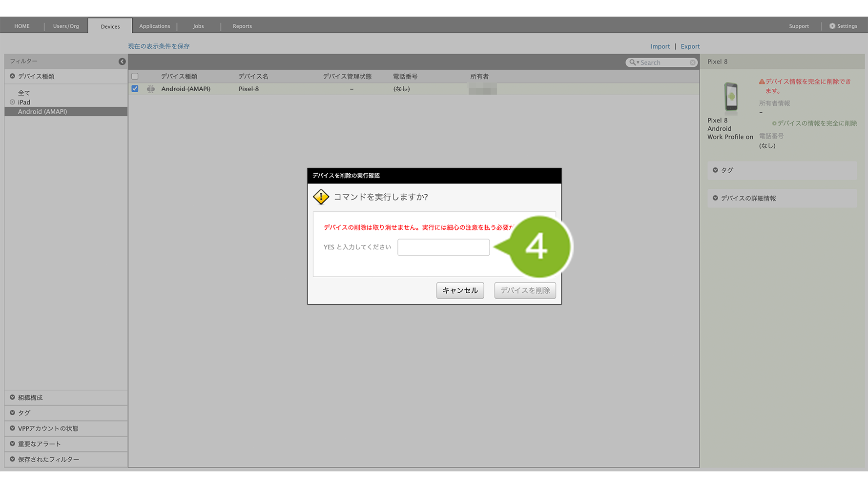
Task: Click the search magnifier icon
Action: 633,62
